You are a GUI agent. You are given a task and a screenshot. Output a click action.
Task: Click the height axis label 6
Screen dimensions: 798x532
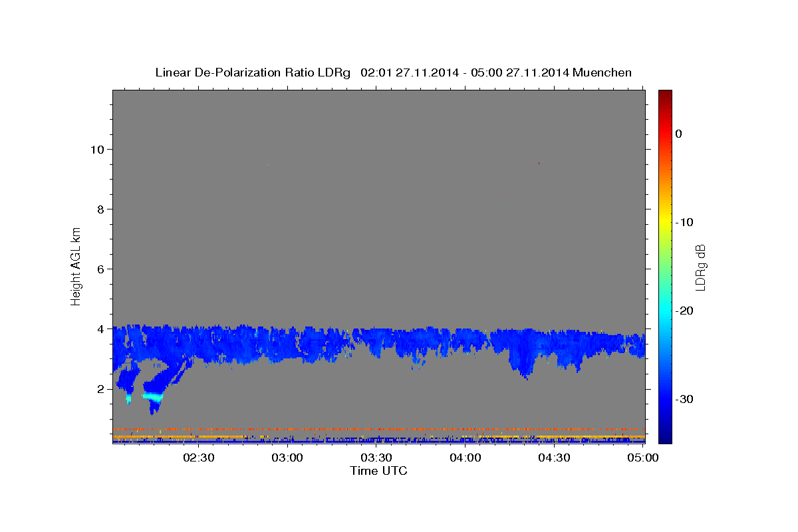[101, 269]
